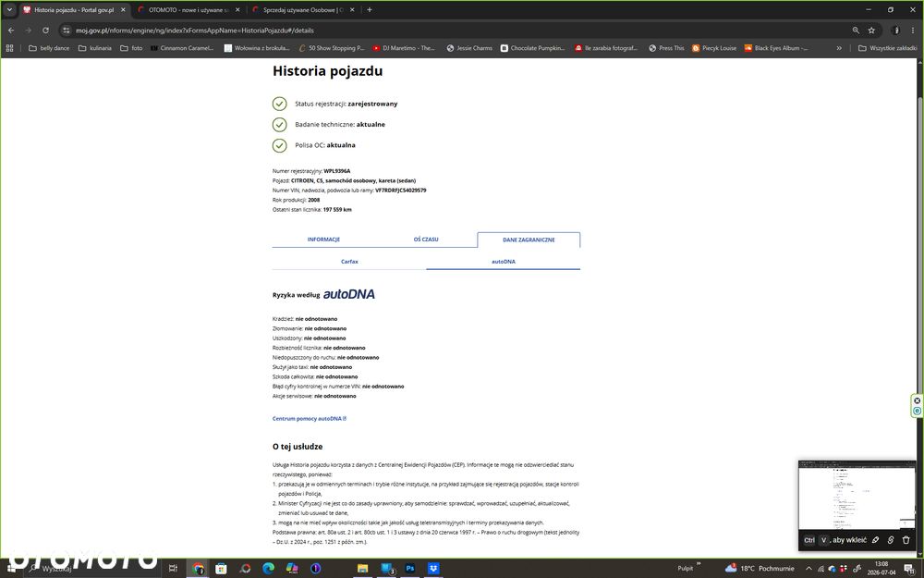The height and width of the screenshot is (578, 924).
Task: Switch to the Carfax sub-tab
Action: [x=349, y=262]
